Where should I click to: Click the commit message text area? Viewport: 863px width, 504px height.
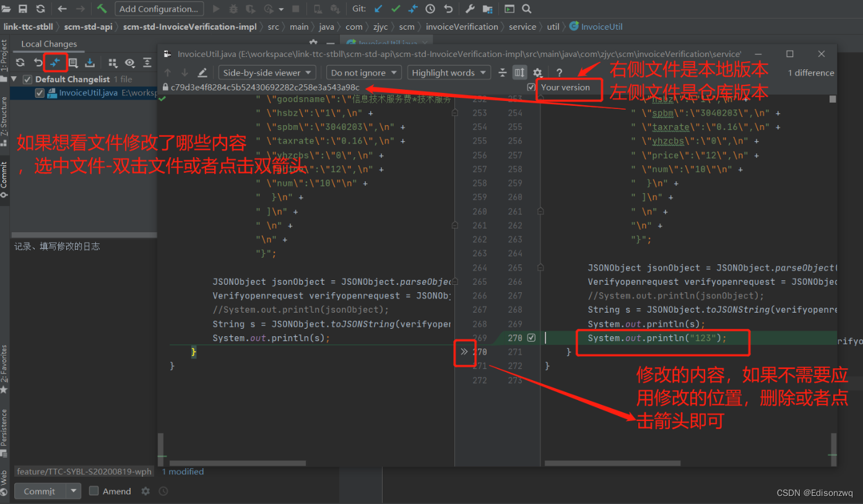84,350
